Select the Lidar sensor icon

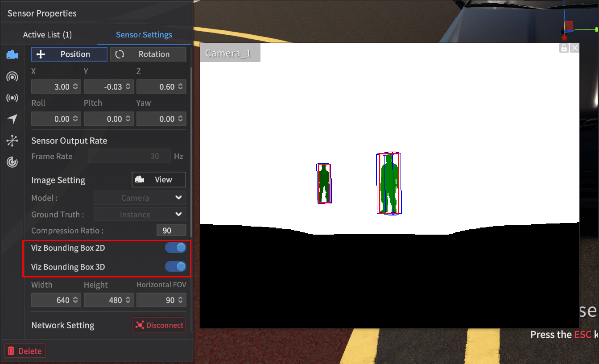click(12, 77)
